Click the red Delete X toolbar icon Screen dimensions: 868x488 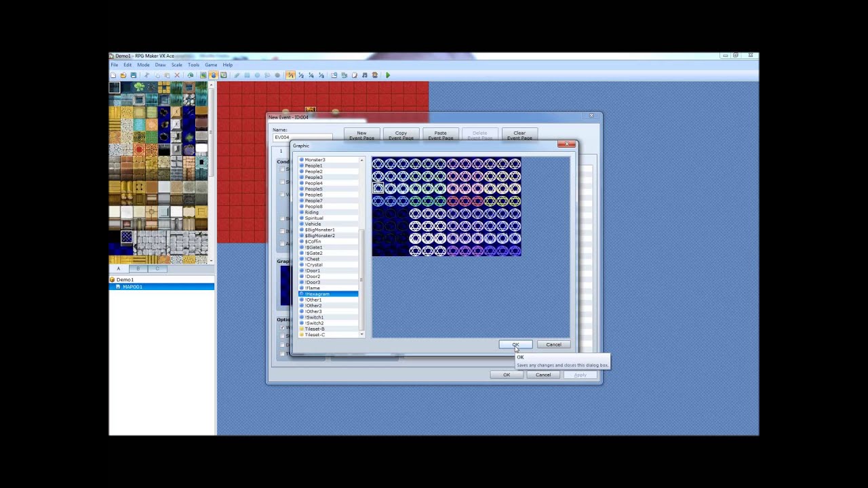click(x=177, y=75)
